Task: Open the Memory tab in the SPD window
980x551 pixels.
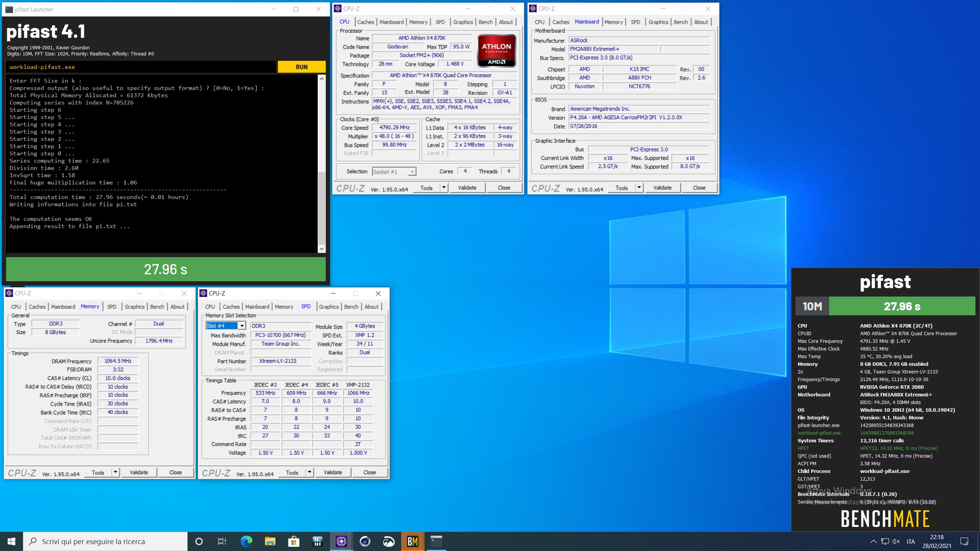Action: [284, 306]
